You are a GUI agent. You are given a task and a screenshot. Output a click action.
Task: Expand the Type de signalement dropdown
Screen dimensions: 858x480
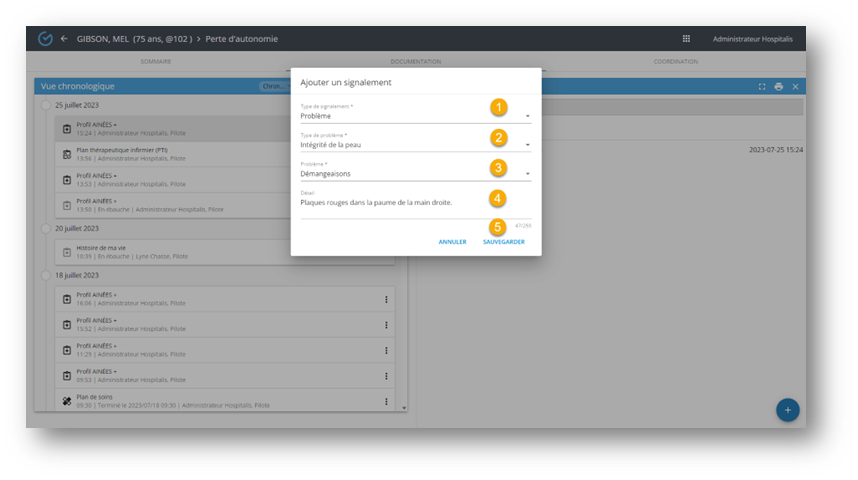pos(527,116)
